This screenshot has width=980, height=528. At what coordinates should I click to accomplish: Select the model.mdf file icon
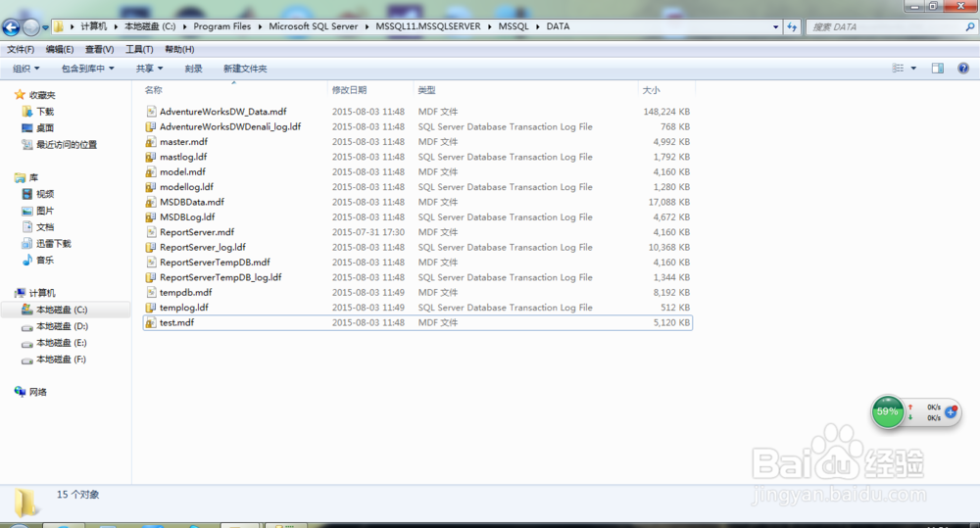[151, 171]
